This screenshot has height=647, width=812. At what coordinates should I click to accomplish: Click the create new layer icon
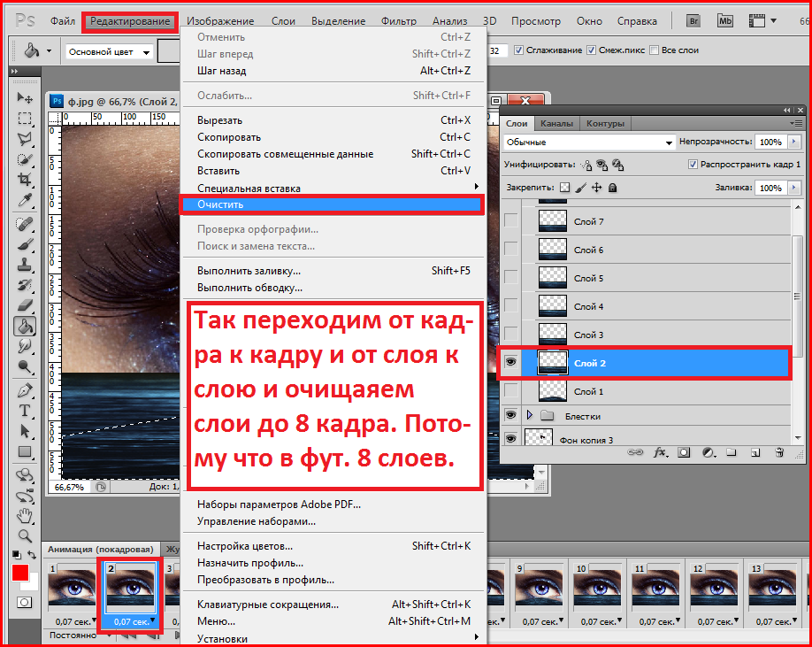tap(755, 453)
